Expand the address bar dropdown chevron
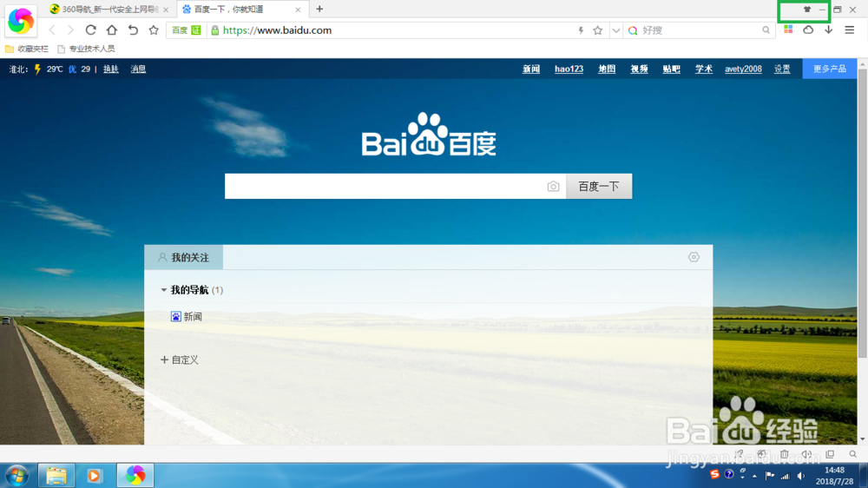Screen dimensions: 868x488 click(x=615, y=30)
